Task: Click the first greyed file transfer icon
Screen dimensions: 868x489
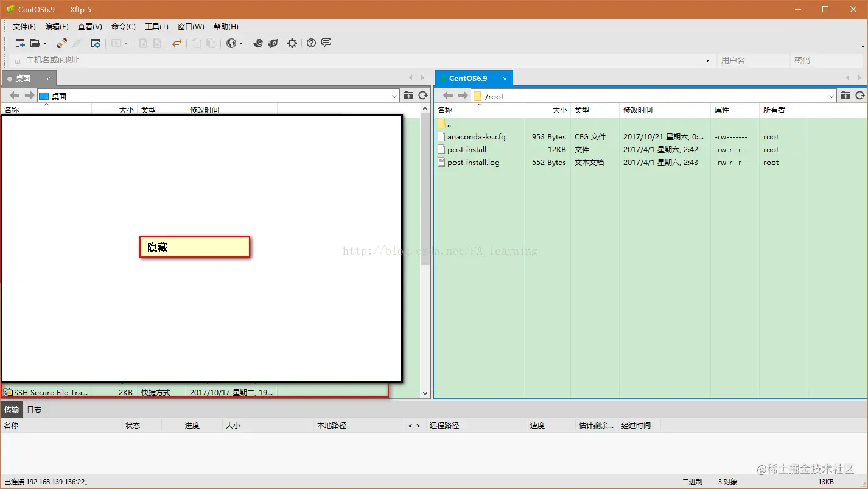Action: tap(143, 43)
